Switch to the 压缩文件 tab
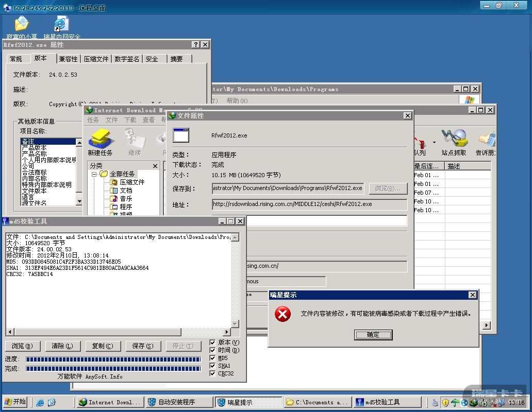Image resolution: width=532 pixels, height=412 pixels. [96, 59]
